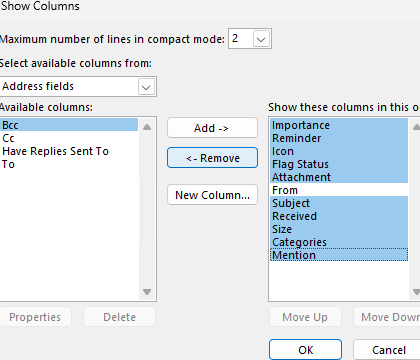This screenshot has height=360, width=420.
Task: Click Available columns scroll down arrow
Action: coord(147,292)
